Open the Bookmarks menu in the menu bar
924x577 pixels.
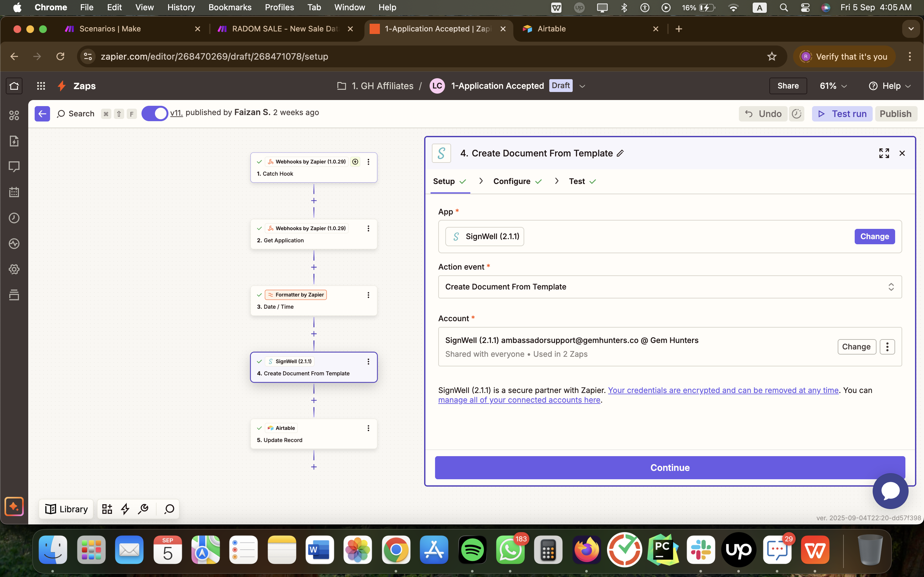tap(230, 7)
